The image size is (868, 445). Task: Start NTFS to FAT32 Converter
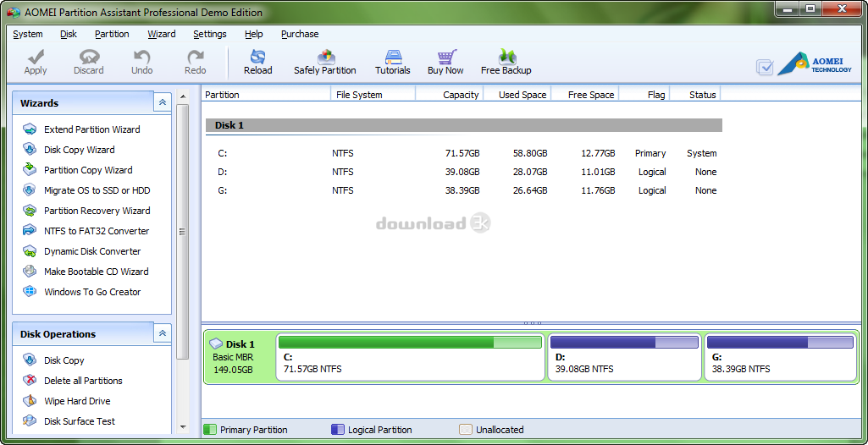tap(97, 231)
